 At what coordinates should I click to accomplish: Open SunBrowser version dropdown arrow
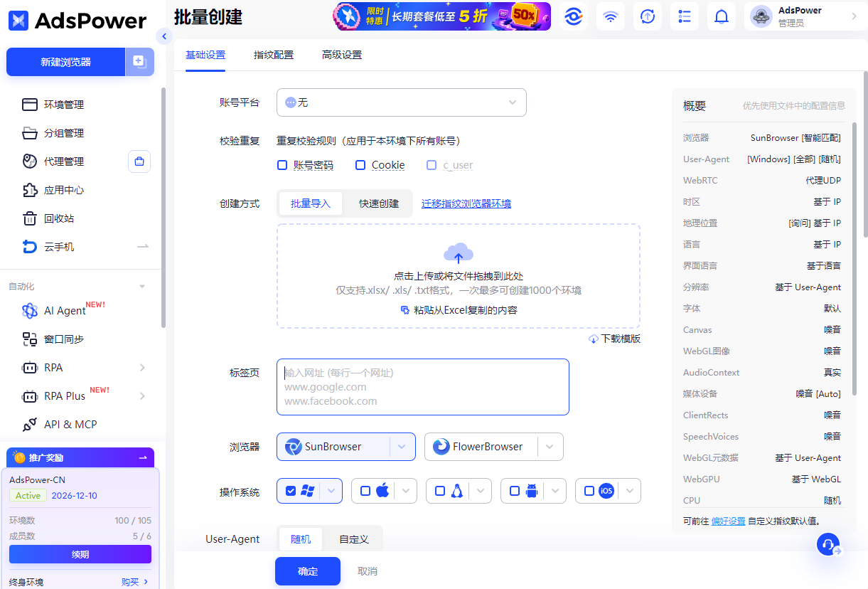(402, 447)
